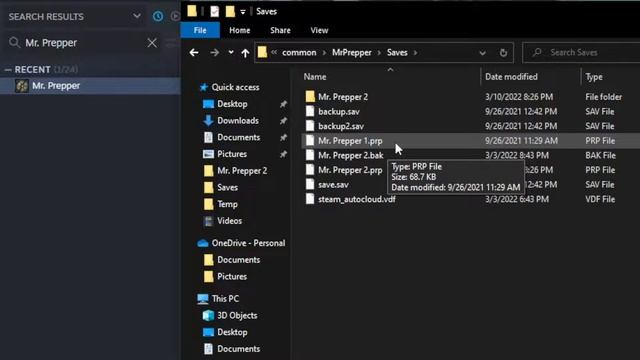The image size is (640, 360).
Task: Click 'Saves' in the address path
Action: 397,53
